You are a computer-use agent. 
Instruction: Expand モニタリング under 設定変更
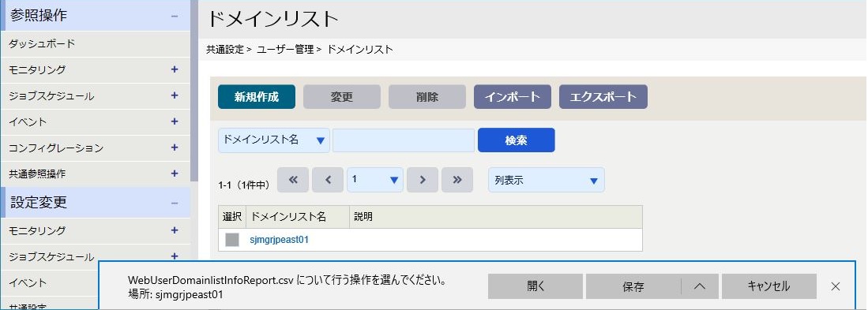pyautogui.click(x=175, y=230)
